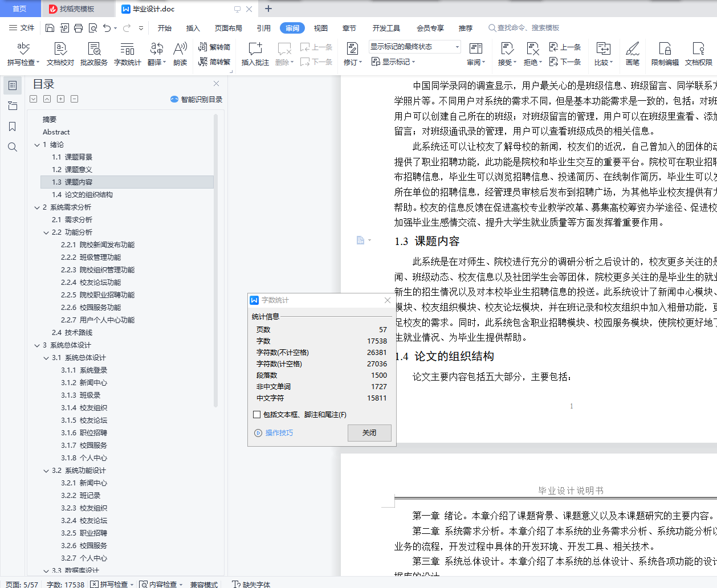The width and height of the screenshot is (717, 588).
Task: Open the quick access toolbar customize arrow
Action: (141, 28)
